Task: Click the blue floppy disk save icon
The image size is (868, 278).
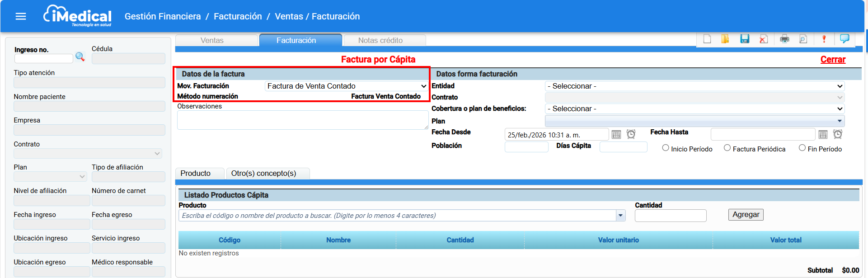Action: [x=745, y=39]
